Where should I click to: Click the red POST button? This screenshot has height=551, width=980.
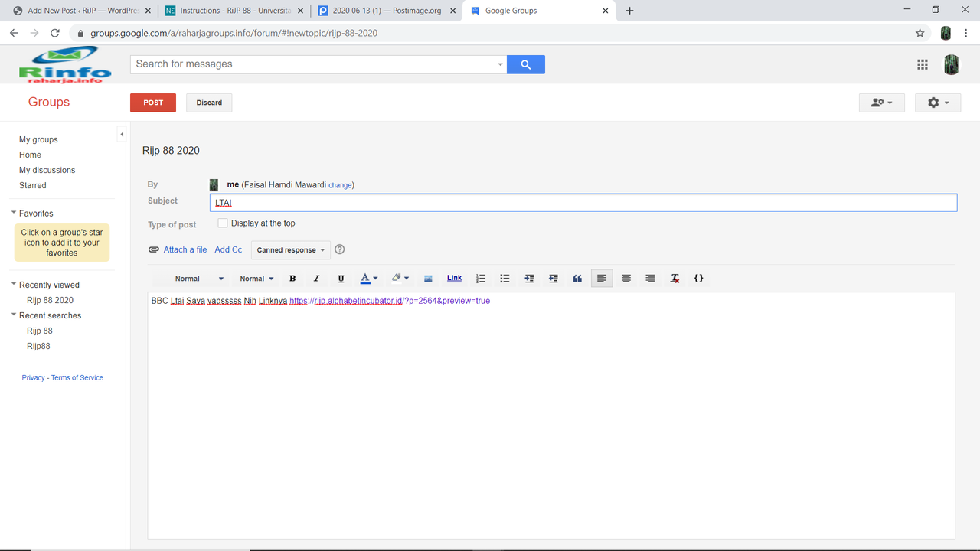pos(153,103)
